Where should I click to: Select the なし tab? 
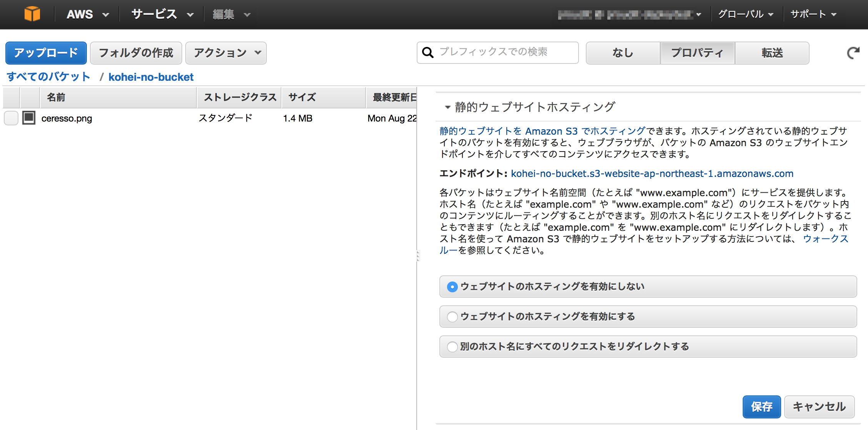622,53
